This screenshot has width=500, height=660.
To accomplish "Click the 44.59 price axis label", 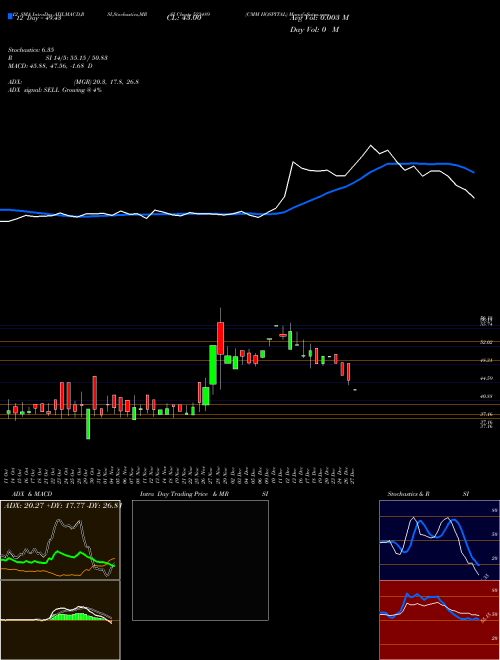I will pos(487,378).
